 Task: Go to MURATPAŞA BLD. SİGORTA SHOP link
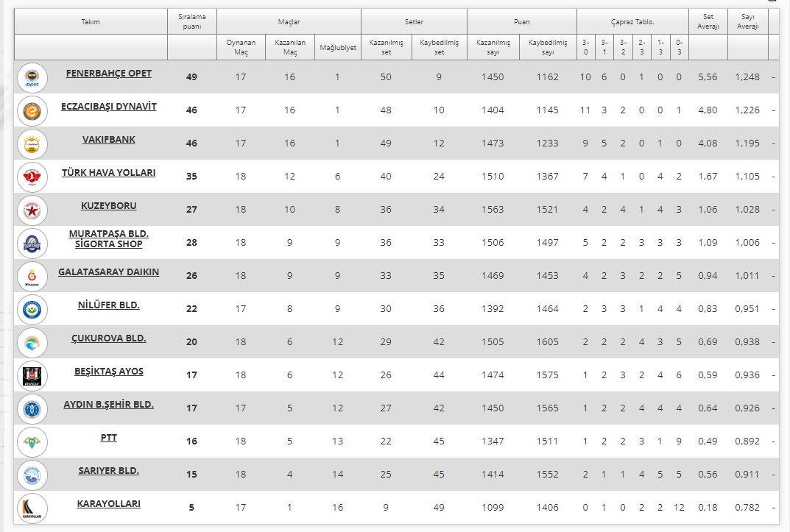pyautogui.click(x=109, y=238)
